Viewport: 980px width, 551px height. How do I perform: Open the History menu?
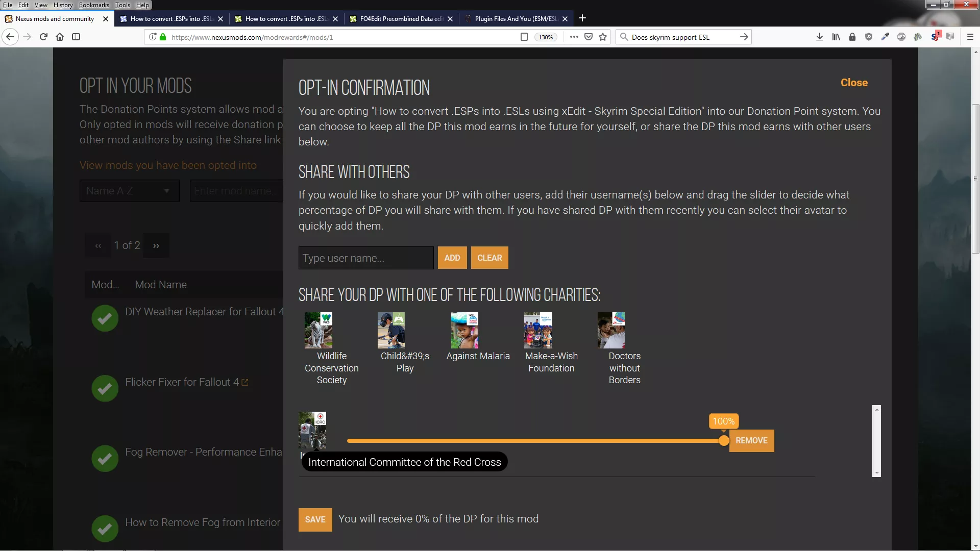click(x=63, y=5)
